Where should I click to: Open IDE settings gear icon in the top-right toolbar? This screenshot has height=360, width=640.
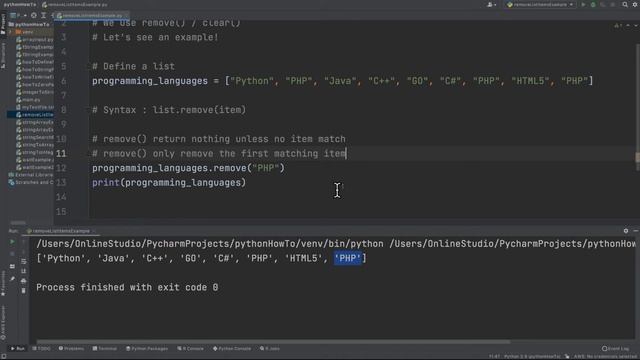(x=635, y=4)
